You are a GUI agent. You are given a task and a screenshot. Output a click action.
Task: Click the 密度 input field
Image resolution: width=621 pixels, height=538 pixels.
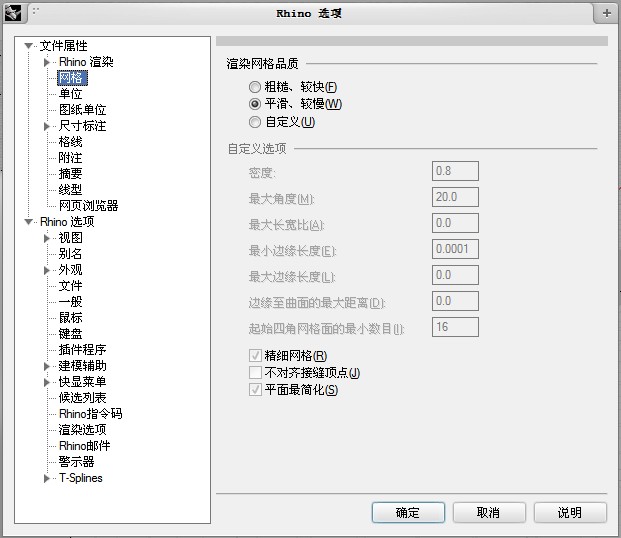coord(455,171)
